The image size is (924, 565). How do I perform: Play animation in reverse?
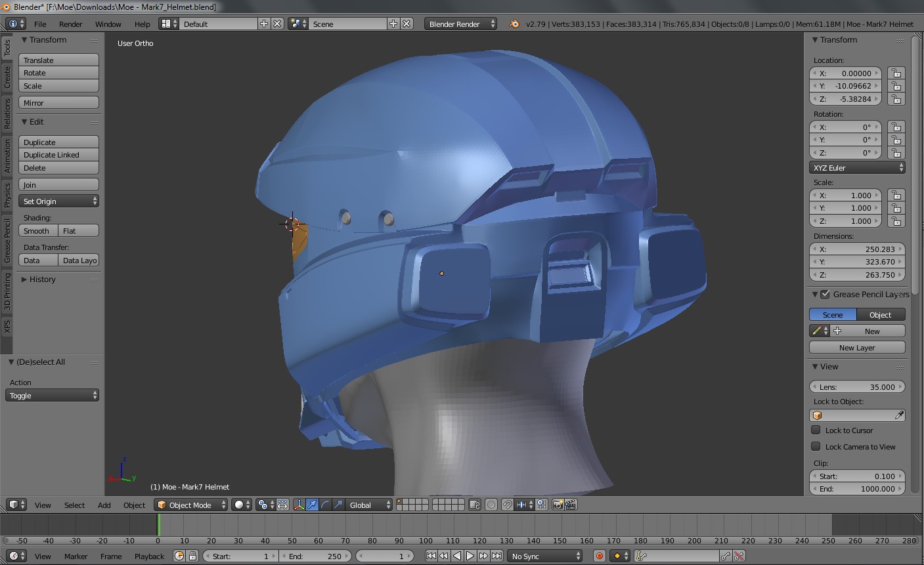pyautogui.click(x=457, y=556)
